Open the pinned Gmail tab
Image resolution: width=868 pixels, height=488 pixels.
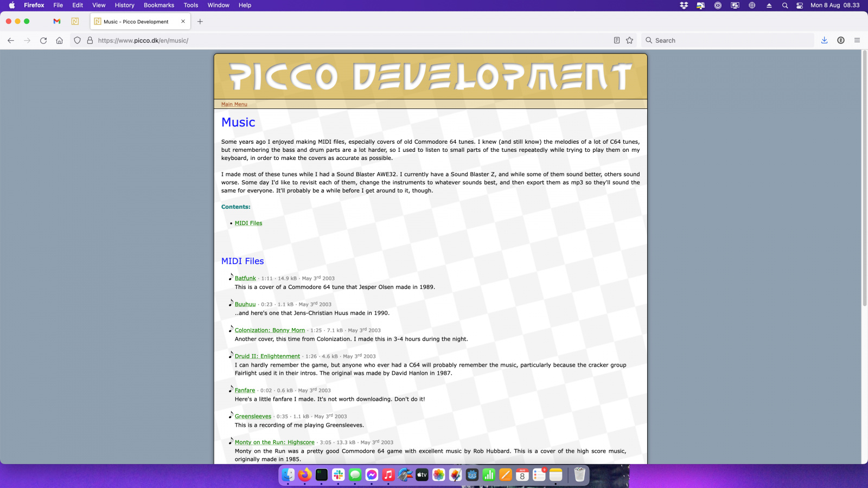pyautogui.click(x=57, y=22)
